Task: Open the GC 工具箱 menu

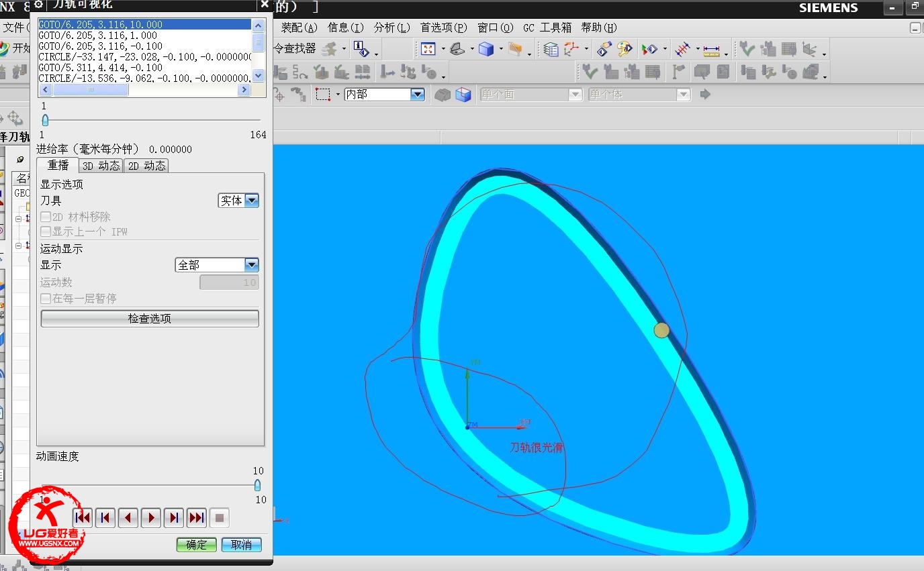Action: [547, 28]
